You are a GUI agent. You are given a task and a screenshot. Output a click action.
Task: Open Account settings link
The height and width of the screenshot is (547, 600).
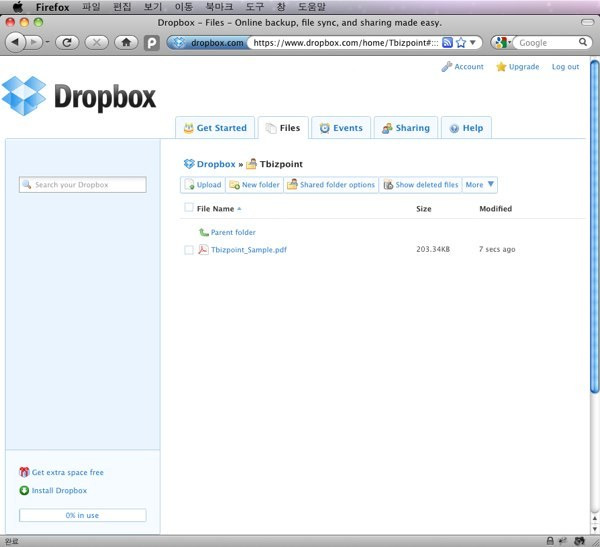click(462, 67)
